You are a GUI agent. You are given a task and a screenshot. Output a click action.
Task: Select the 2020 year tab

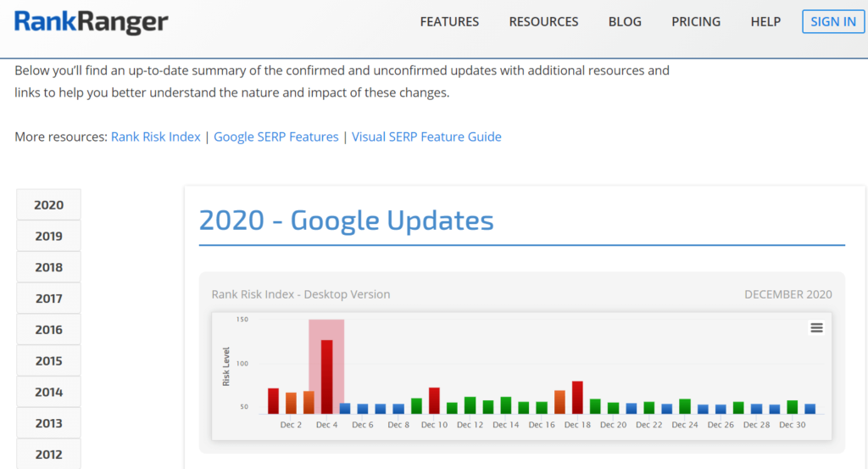[x=48, y=205]
